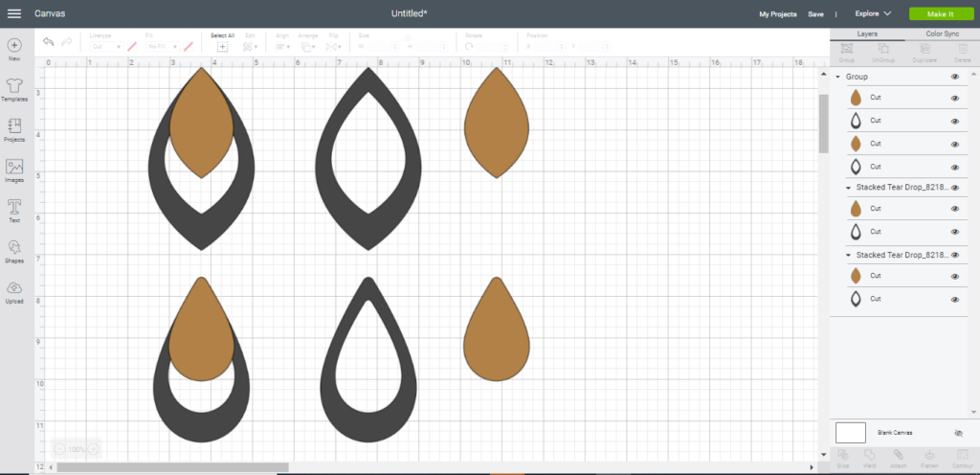Zoom in with the plus icon
980x475 pixels.
(x=93, y=449)
